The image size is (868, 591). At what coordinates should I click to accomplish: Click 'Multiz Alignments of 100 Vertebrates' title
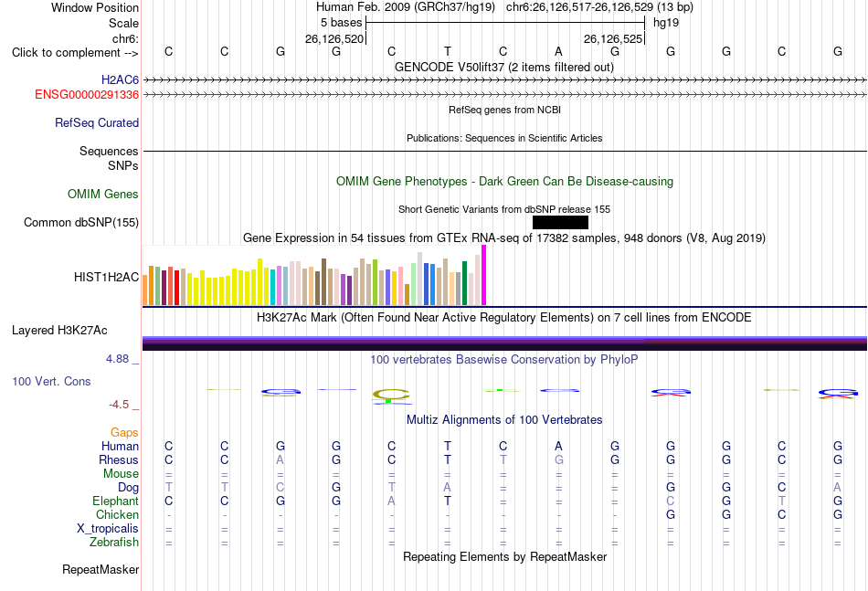click(504, 420)
